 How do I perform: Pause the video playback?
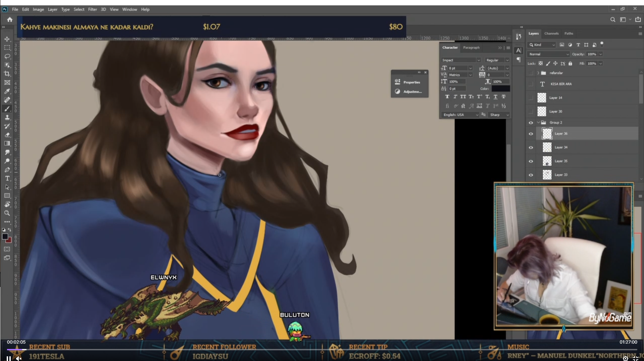coord(9,358)
